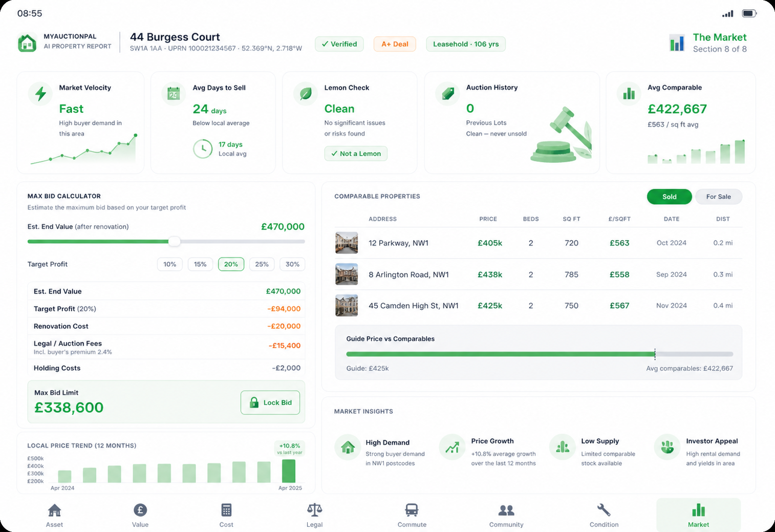The image size is (775, 532).
Task: Click the Low Supply icon
Action: [x=563, y=447]
